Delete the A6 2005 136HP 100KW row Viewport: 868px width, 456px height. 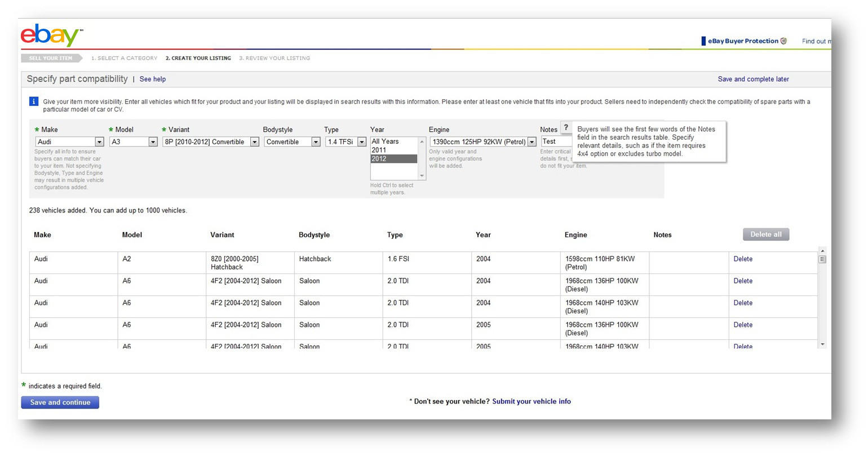[x=743, y=325]
